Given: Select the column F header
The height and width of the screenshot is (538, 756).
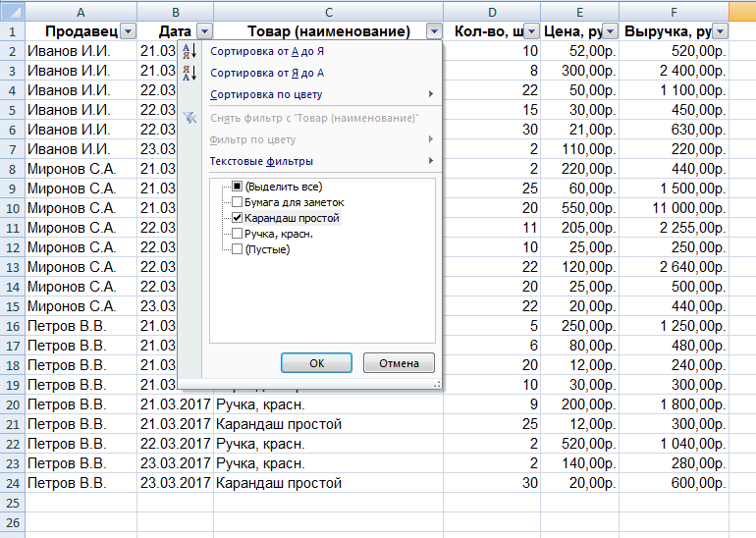Looking at the screenshot, I should (x=674, y=12).
